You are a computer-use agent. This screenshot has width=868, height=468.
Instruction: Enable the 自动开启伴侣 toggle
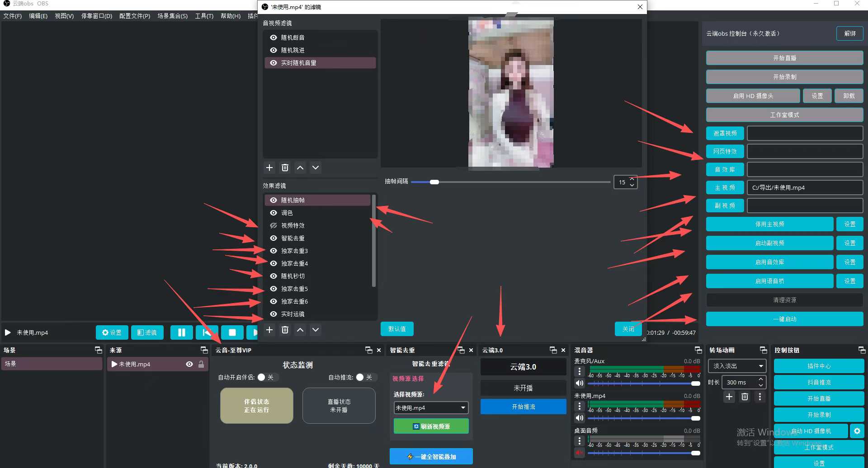tap(262, 377)
